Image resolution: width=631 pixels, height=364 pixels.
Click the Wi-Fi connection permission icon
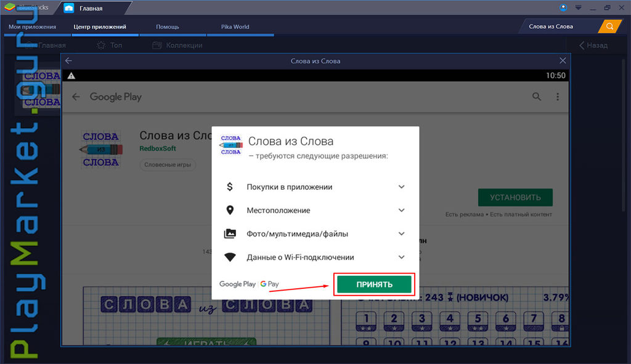[230, 257]
